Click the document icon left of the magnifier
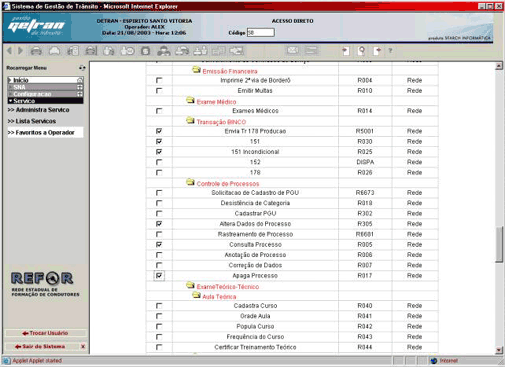Image resolution: width=505 pixels, height=367 pixels. [346, 51]
